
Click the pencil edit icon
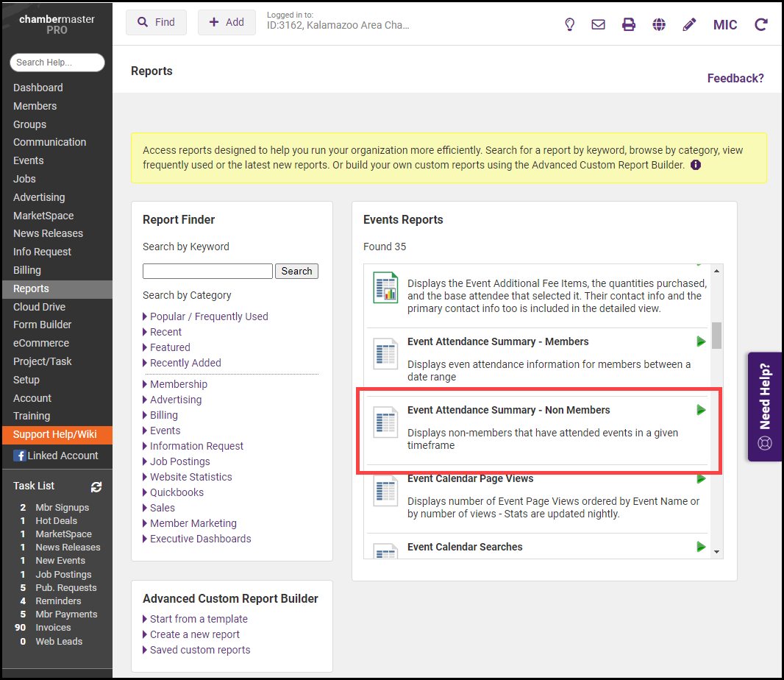[x=689, y=24]
